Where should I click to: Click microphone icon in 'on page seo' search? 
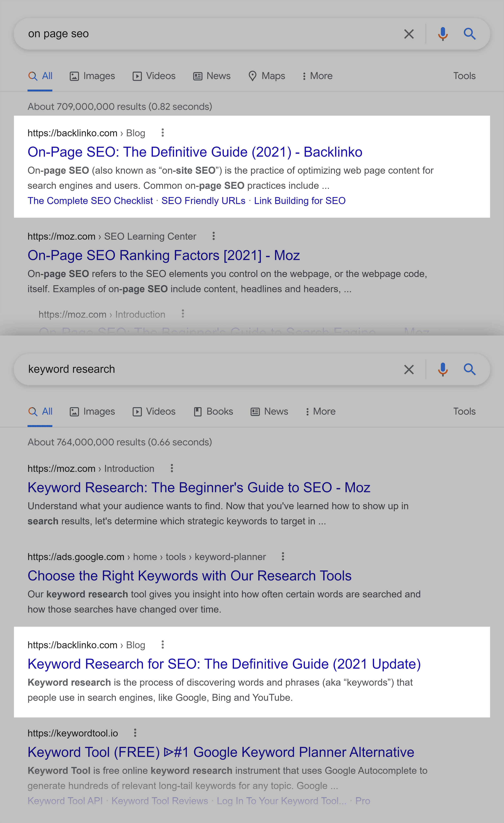(x=443, y=34)
